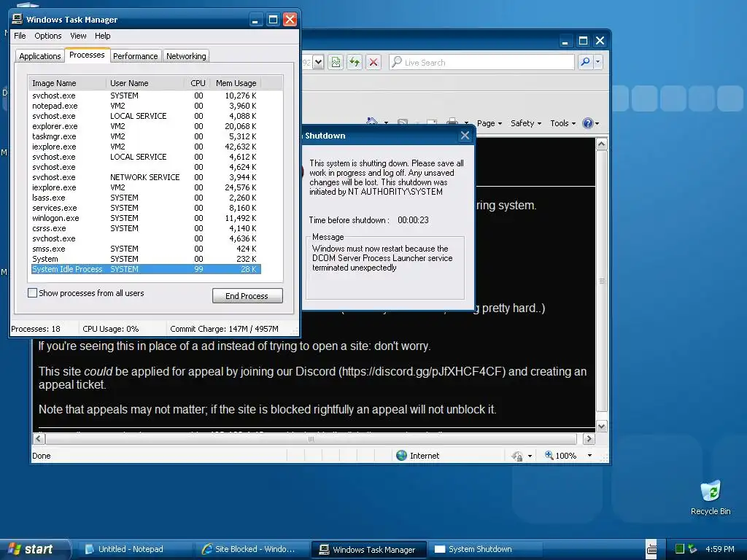Click the green CPU meter tray icon

pos(680,549)
